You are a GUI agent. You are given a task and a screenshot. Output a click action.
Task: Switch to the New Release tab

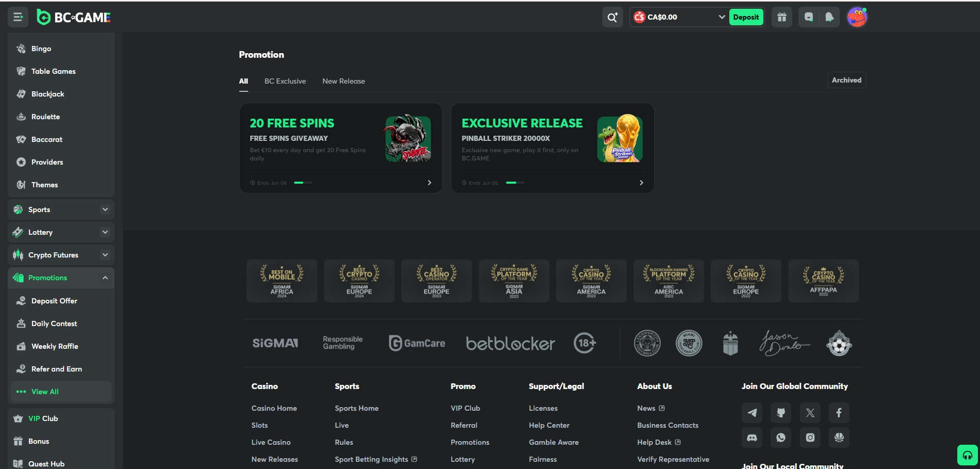[344, 81]
